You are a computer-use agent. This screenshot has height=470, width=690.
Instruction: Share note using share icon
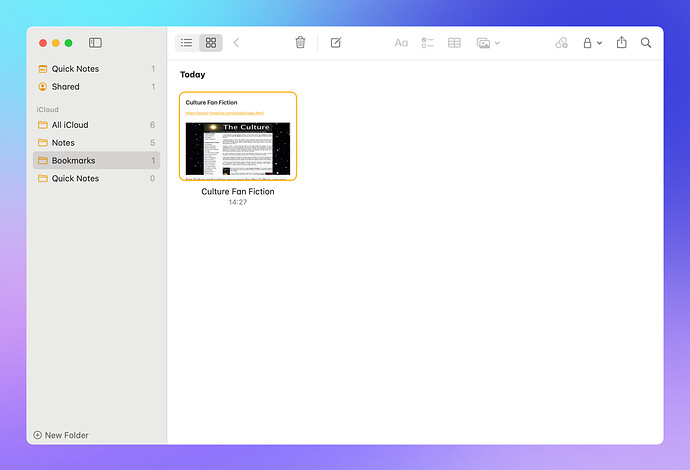pos(622,43)
